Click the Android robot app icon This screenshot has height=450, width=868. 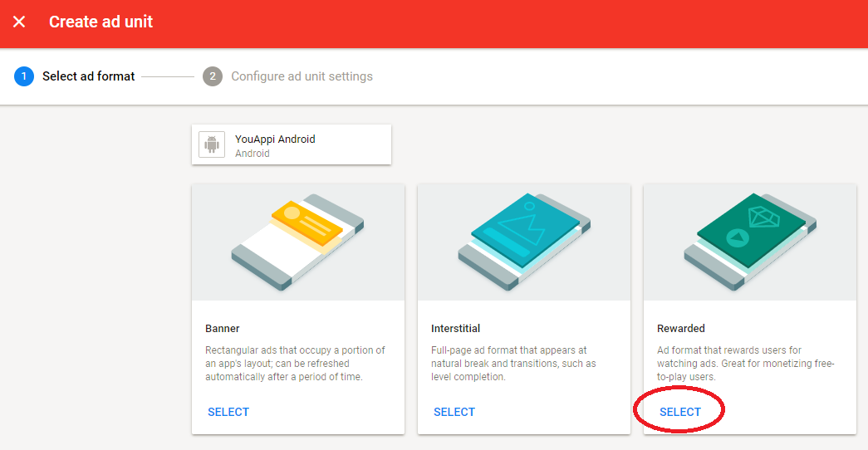[212, 145]
